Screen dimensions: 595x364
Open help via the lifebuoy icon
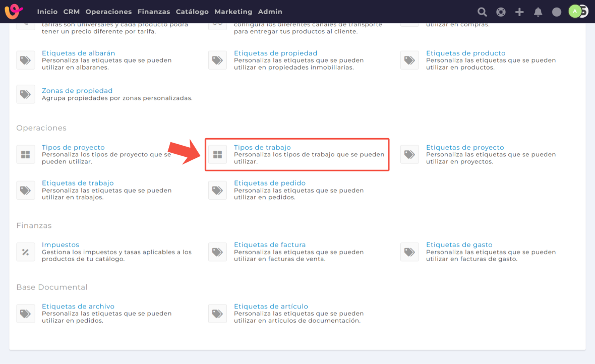pyautogui.click(x=501, y=12)
